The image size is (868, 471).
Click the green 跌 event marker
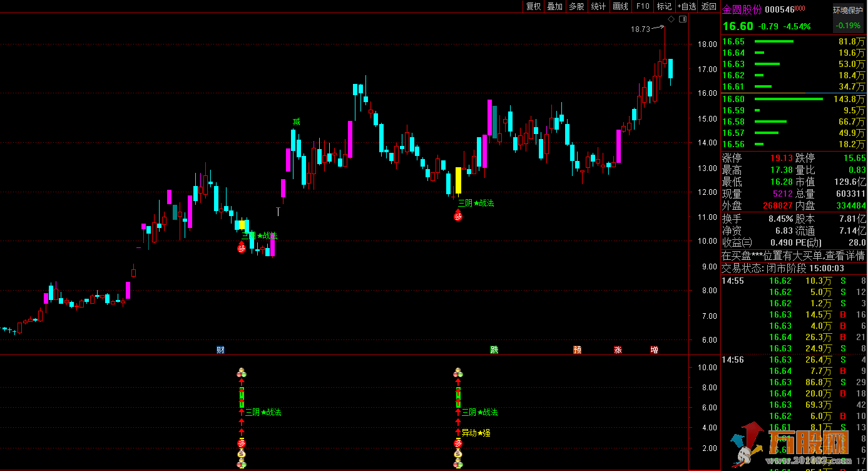pos(494,349)
